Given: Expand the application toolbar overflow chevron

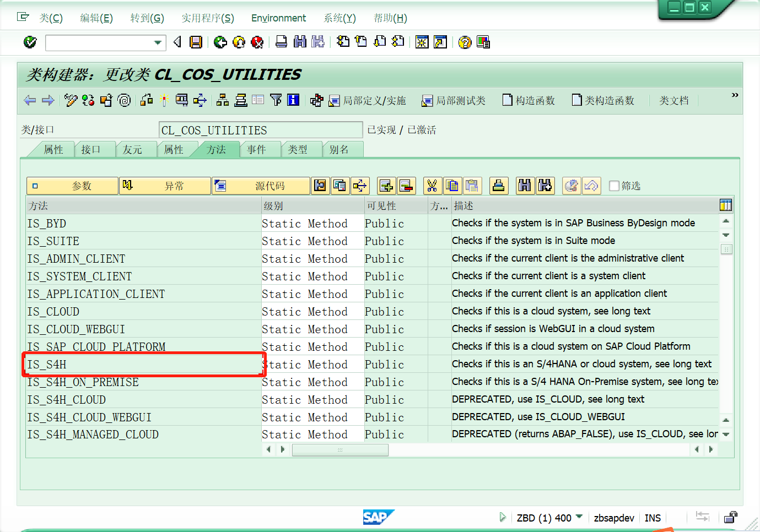Looking at the screenshot, I should (735, 95).
